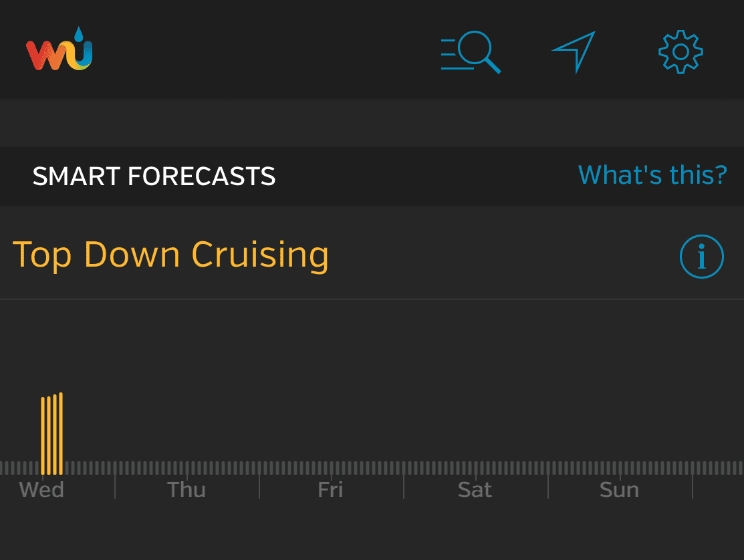Image resolution: width=744 pixels, height=560 pixels.
Task: Tap the Weather Underground logo
Action: coord(59,49)
